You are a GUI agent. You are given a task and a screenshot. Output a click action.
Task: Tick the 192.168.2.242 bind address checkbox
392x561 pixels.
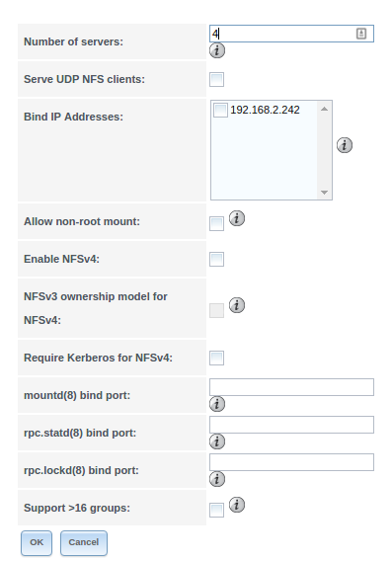220,110
